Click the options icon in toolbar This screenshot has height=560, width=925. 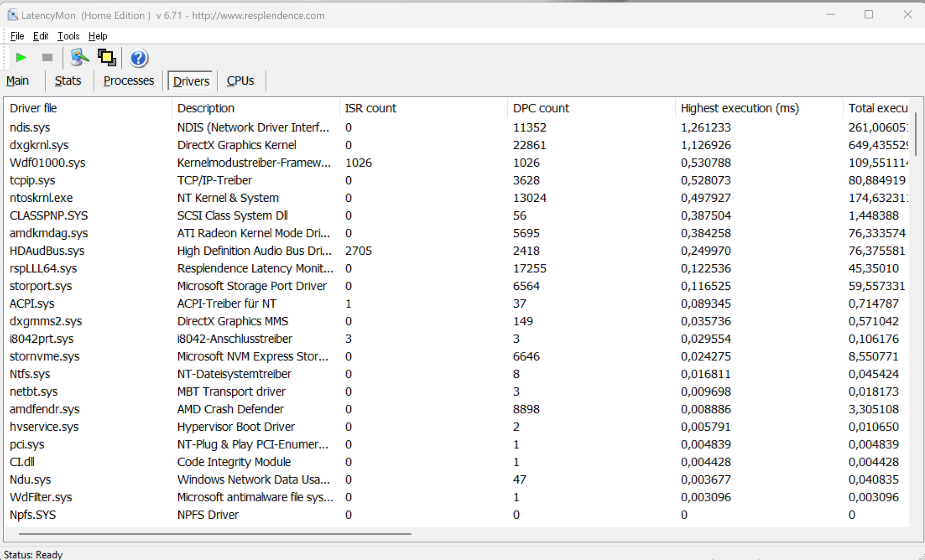79,58
